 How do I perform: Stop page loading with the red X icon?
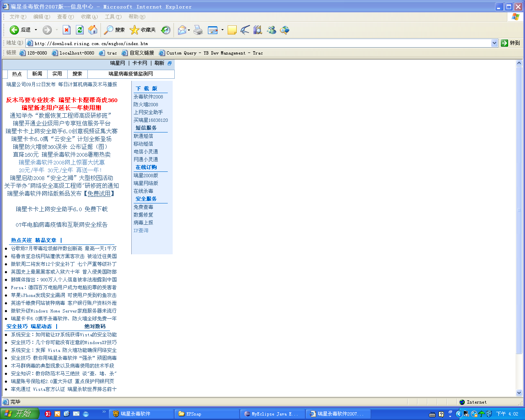point(67,30)
